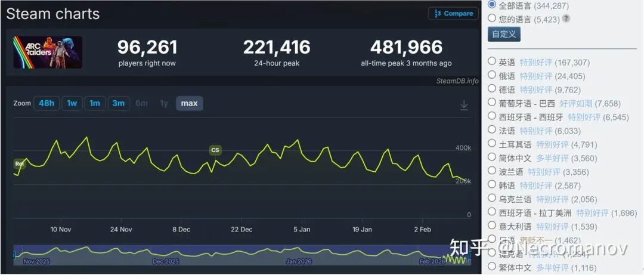Click the Rel release marker on the chart

click(19, 163)
